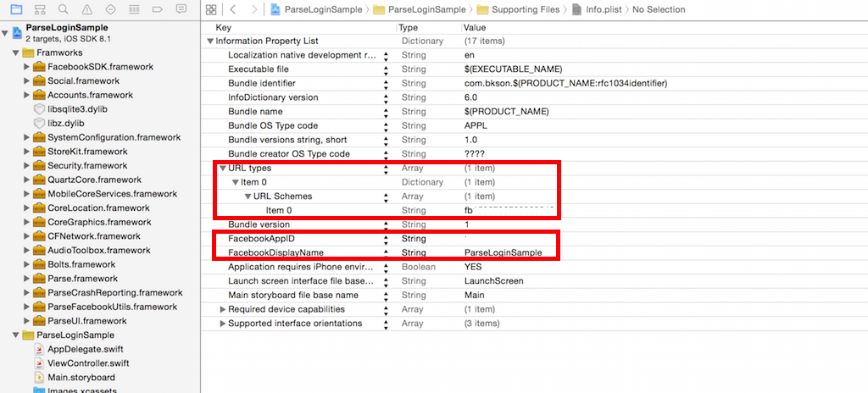The height and width of the screenshot is (393, 868).
Task: Select ParseFacebookUtils.framework
Action: 113,307
